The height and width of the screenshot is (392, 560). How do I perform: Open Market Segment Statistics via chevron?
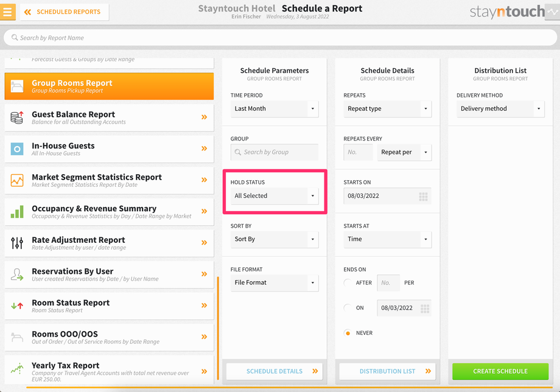[204, 180]
